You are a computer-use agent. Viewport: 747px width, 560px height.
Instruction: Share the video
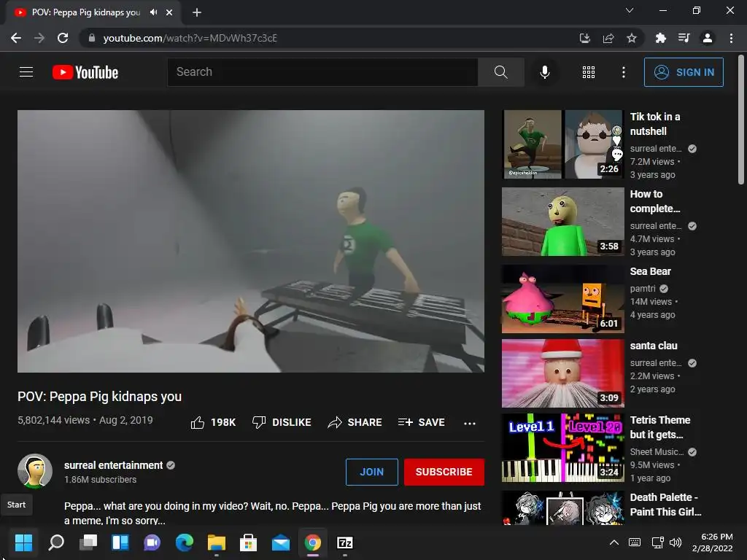tap(355, 422)
